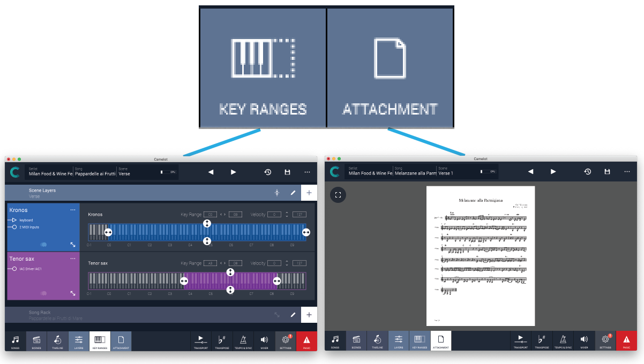This screenshot has width=644, height=364.
Task: Open the Songs panel
Action: coord(15,341)
